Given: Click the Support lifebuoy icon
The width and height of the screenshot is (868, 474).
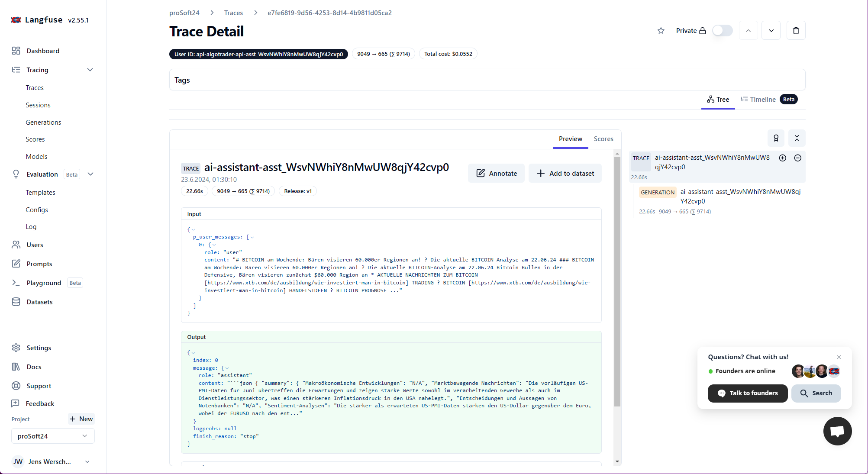Looking at the screenshot, I should [16, 386].
